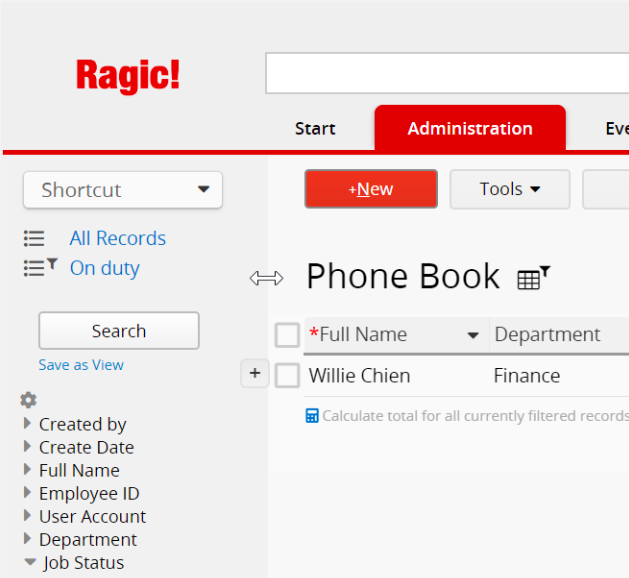Click the Department column header
Image resolution: width=629 pixels, height=578 pixels.
547,335
